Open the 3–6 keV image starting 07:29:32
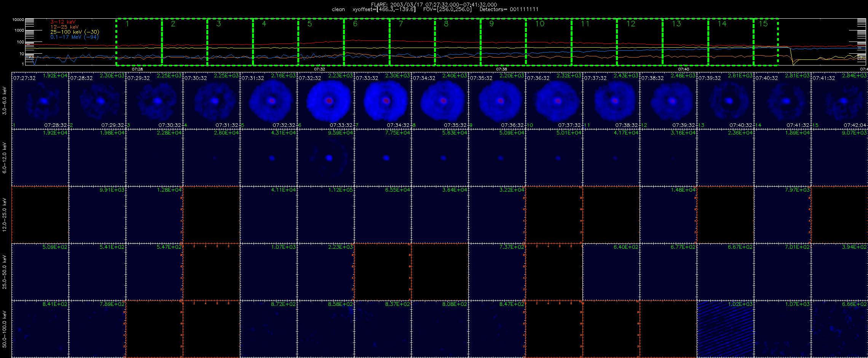Viewport: 868px width, 358px height. tap(155, 101)
